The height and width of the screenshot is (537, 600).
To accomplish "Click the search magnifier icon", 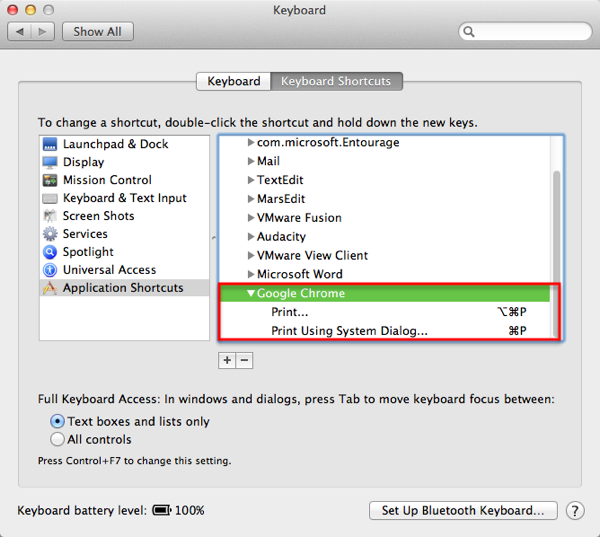I will [x=469, y=31].
